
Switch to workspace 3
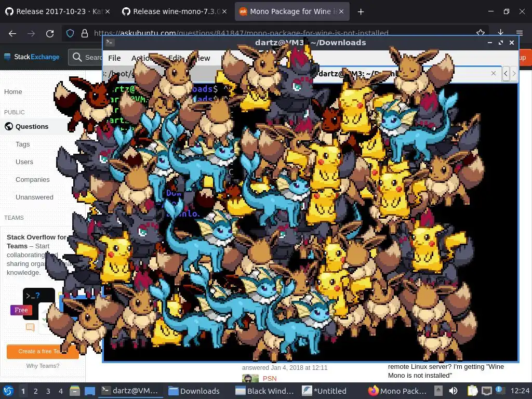click(48, 391)
